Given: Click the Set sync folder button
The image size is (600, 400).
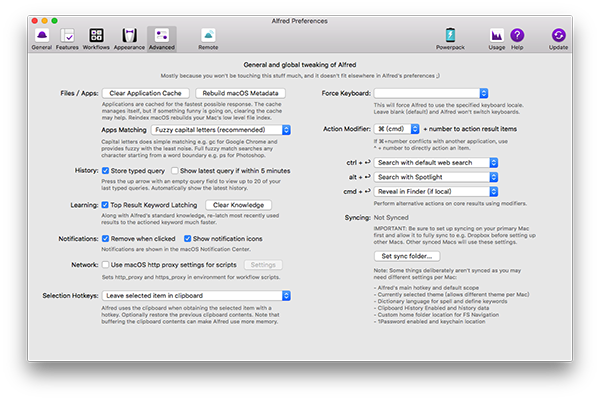Looking at the screenshot, I should coord(407,256).
